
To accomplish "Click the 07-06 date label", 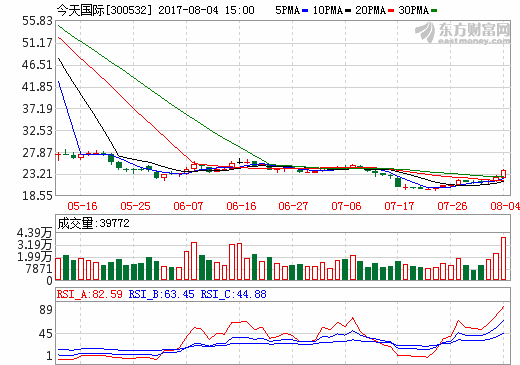I will tap(346, 206).
